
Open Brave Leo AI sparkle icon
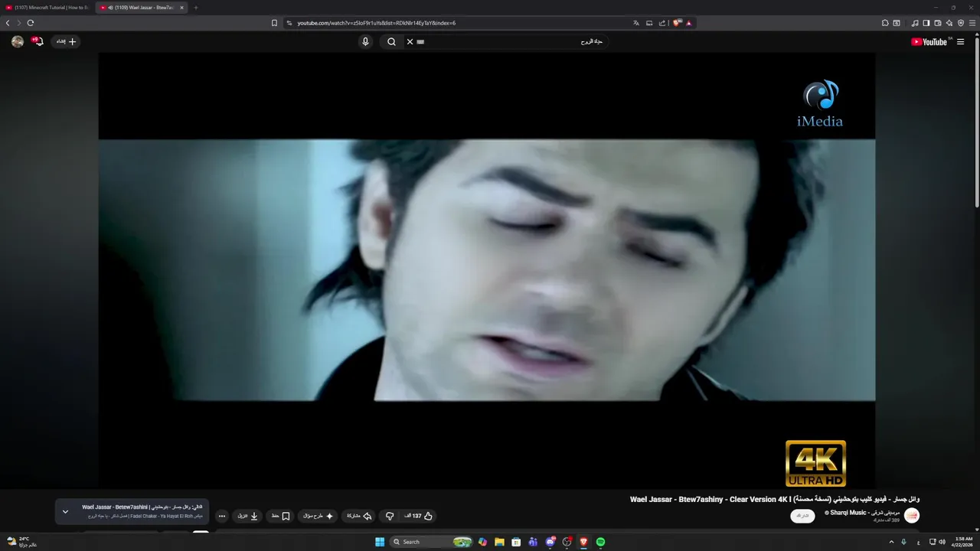(x=950, y=23)
